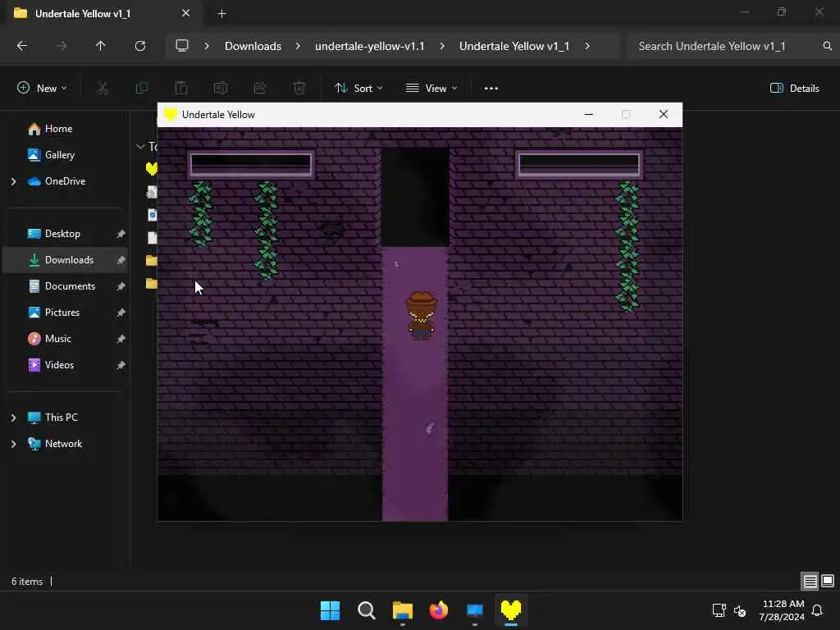The image size is (840, 630).
Task: Open taskbar Search
Action: coord(367,610)
